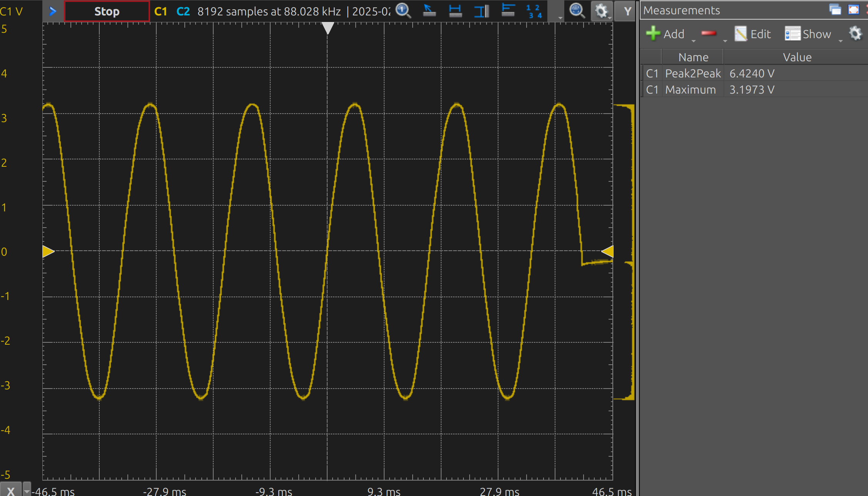Click the Value column header

(x=797, y=57)
